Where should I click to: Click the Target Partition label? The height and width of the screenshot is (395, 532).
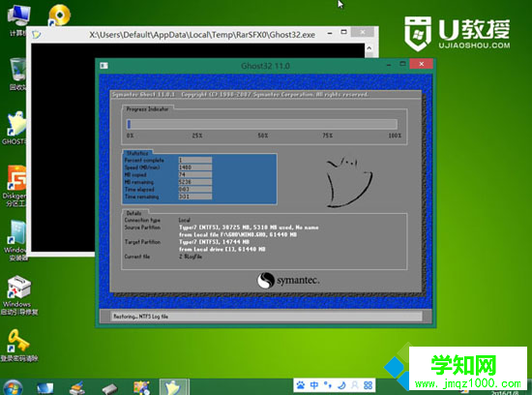click(x=142, y=242)
